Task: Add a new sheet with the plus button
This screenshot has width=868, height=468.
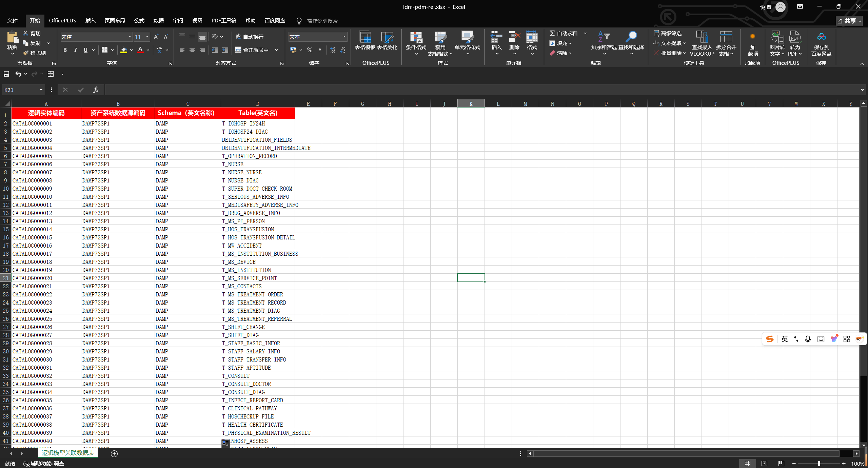Action: pyautogui.click(x=114, y=453)
